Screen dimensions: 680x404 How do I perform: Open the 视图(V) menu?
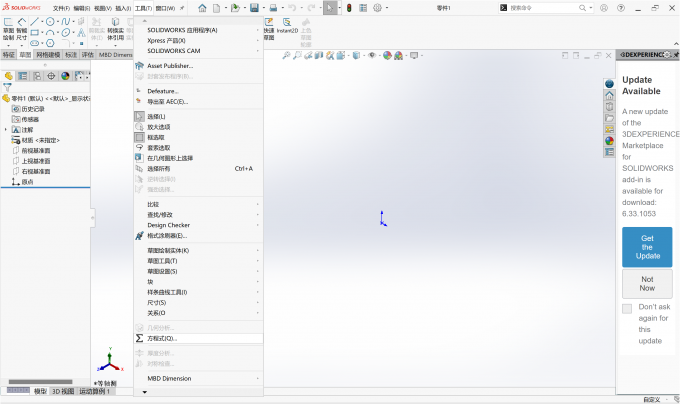point(103,8)
